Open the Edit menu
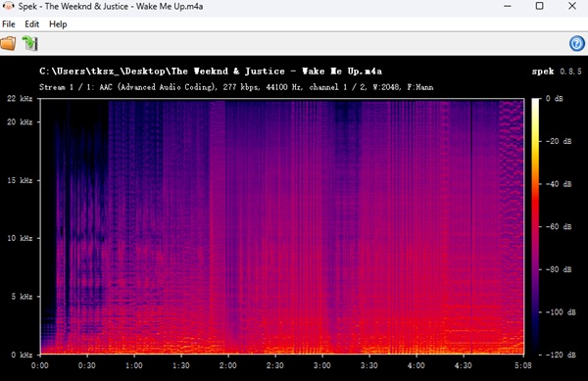 pos(32,24)
